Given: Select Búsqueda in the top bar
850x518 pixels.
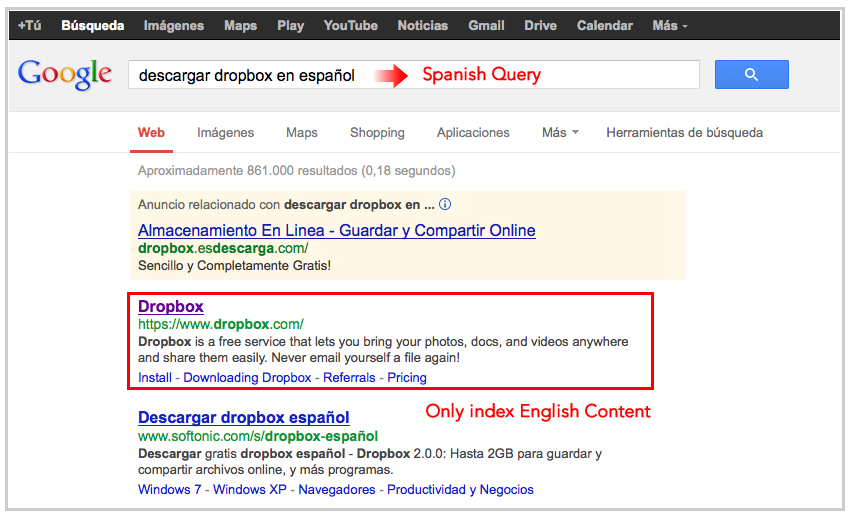Looking at the screenshot, I should [93, 25].
